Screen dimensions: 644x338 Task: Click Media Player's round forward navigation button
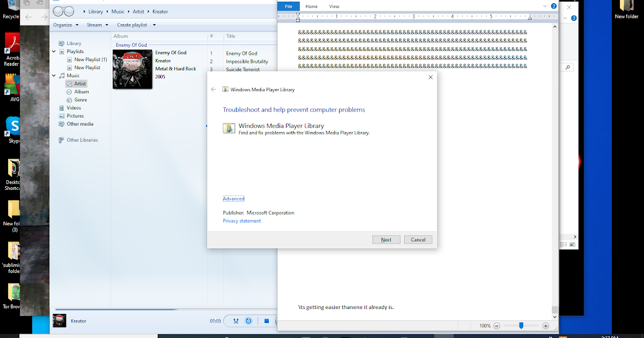[69, 11]
